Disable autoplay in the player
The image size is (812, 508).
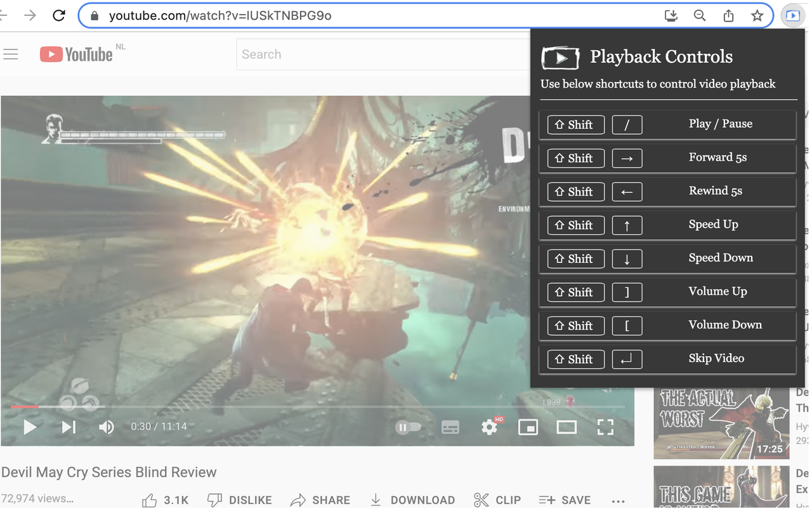(408, 427)
